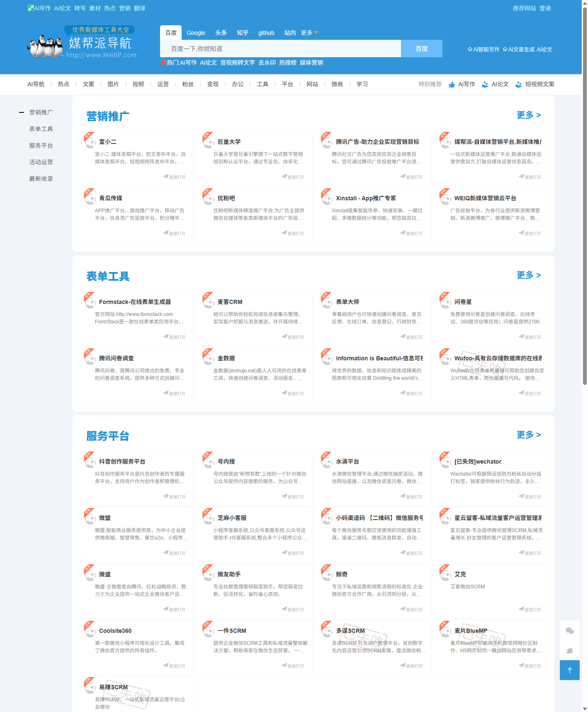Click the icon beside AI论文 recommendation

[485, 85]
